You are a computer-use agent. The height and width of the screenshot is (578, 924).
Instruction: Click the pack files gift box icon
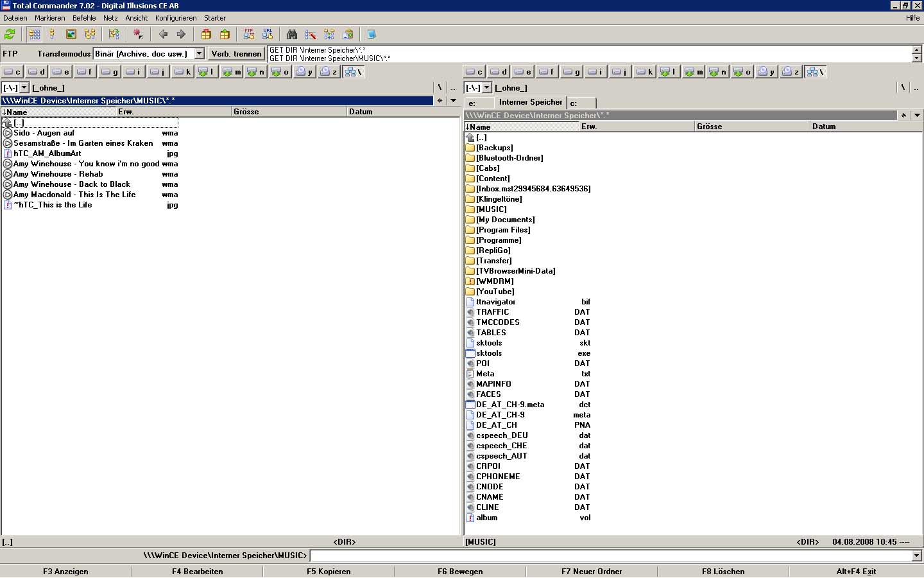pos(206,34)
